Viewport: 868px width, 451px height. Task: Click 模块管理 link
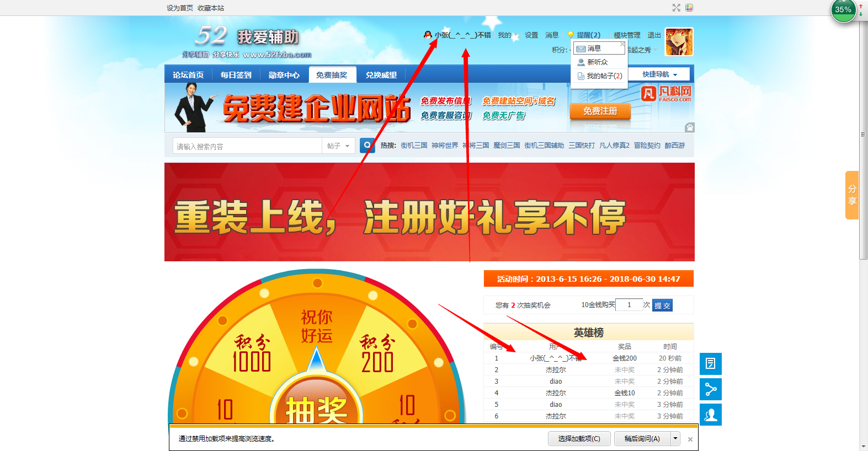coord(627,35)
